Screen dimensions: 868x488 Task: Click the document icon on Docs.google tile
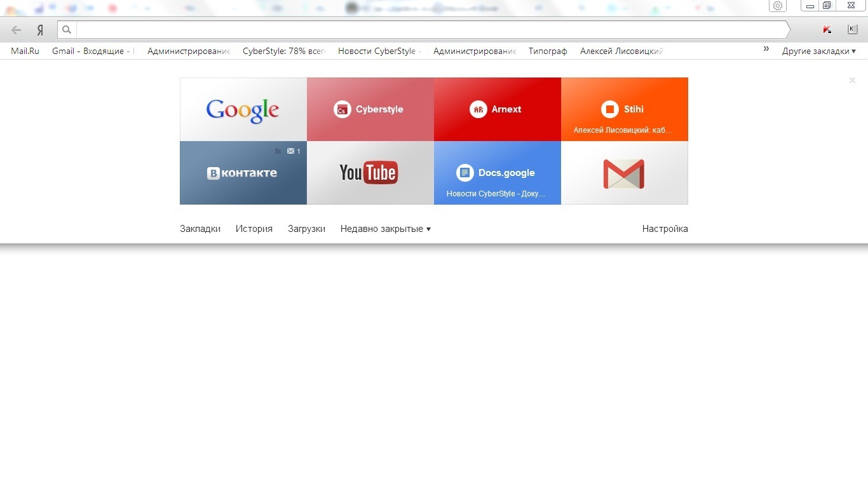click(x=465, y=173)
